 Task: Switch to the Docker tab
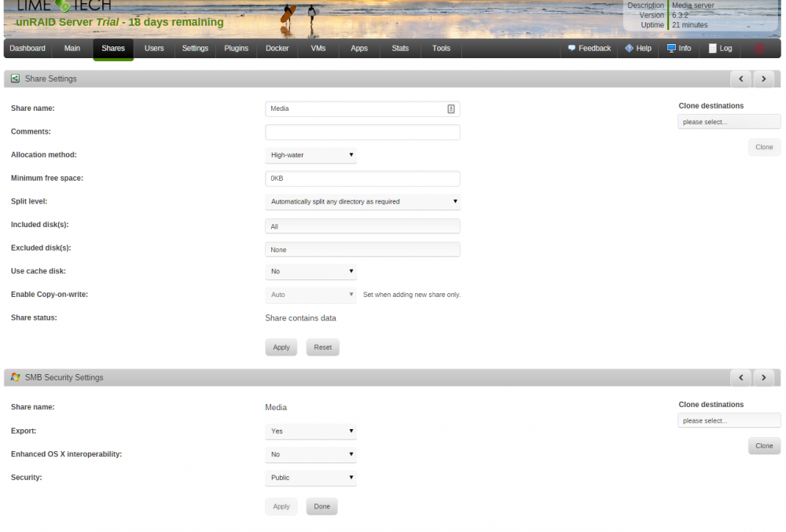coord(277,49)
